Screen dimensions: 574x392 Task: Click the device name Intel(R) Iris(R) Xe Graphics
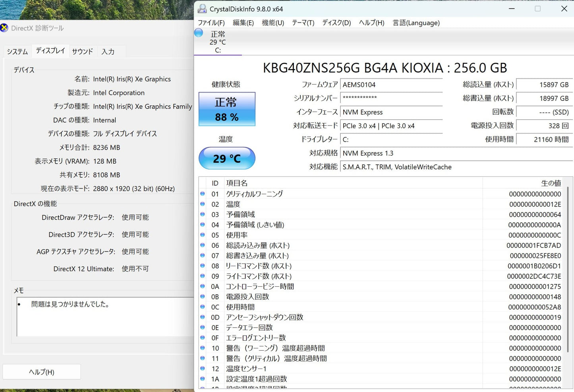[132, 79]
